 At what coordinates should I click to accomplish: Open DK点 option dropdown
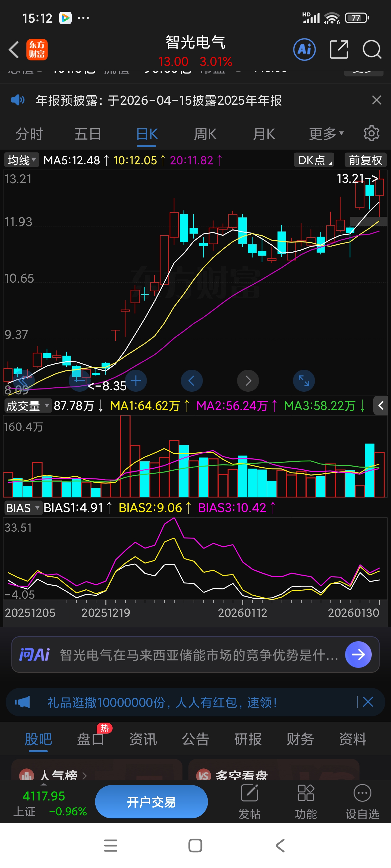(x=314, y=160)
